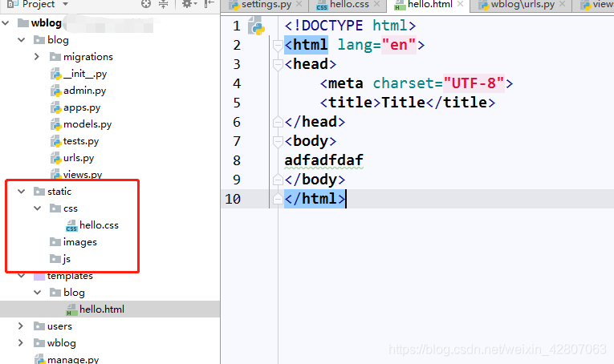Click the hide Project panel icon
Viewport: 614px width, 364px height.
click(209, 4)
